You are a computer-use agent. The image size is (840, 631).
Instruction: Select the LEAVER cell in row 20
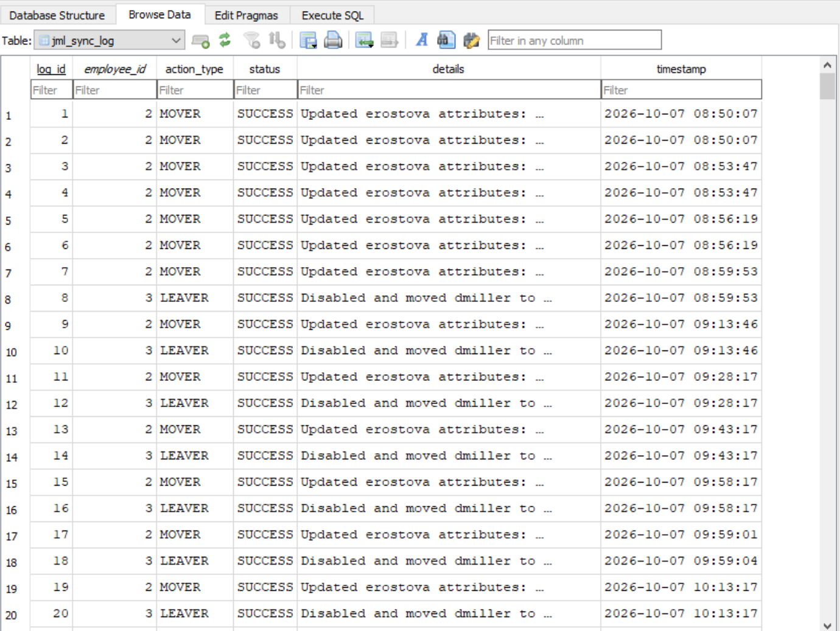pyautogui.click(x=195, y=614)
